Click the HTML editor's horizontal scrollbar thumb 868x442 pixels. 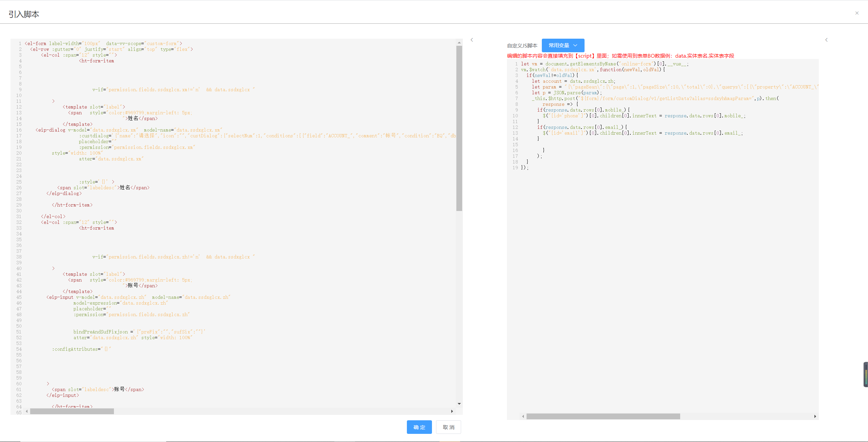click(72, 411)
